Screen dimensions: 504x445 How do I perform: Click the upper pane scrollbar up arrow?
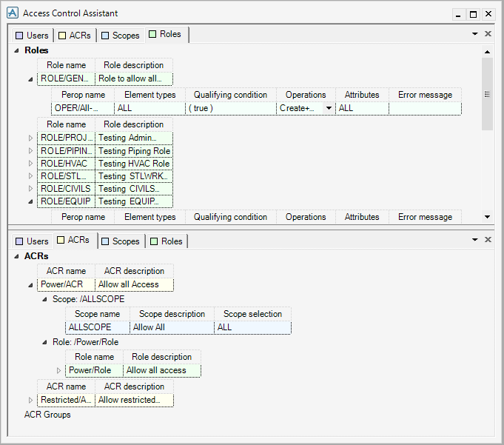pyautogui.click(x=487, y=51)
